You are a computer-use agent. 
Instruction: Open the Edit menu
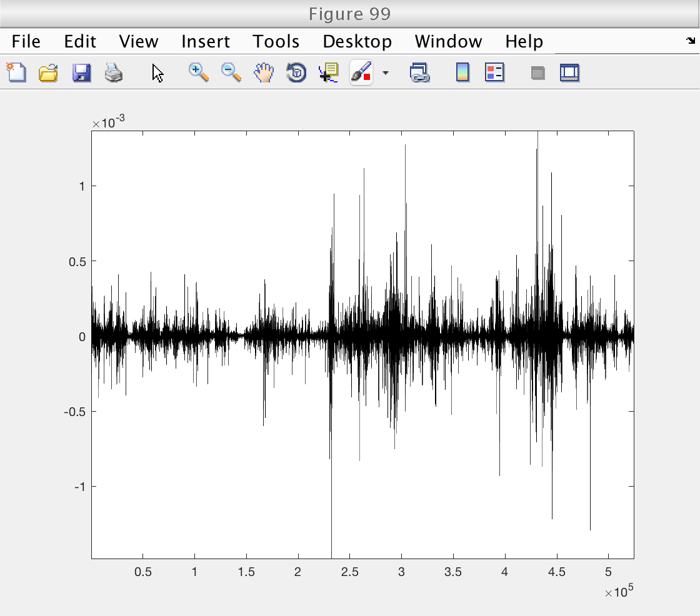point(80,41)
